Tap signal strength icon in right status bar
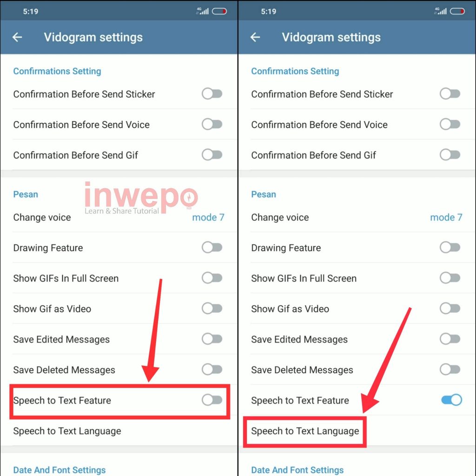Screen dimensions: 476x476 pyautogui.click(x=441, y=11)
